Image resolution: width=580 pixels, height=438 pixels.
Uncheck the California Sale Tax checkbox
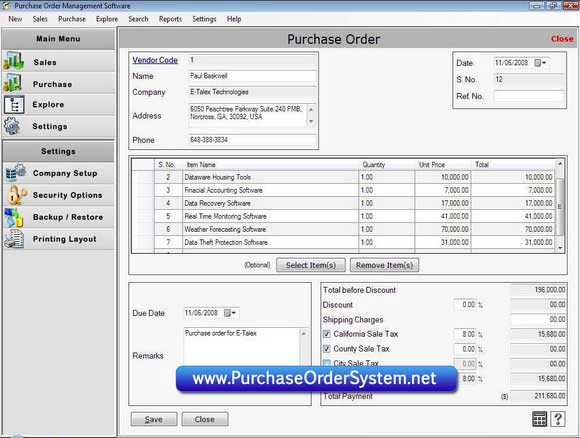pyautogui.click(x=327, y=334)
